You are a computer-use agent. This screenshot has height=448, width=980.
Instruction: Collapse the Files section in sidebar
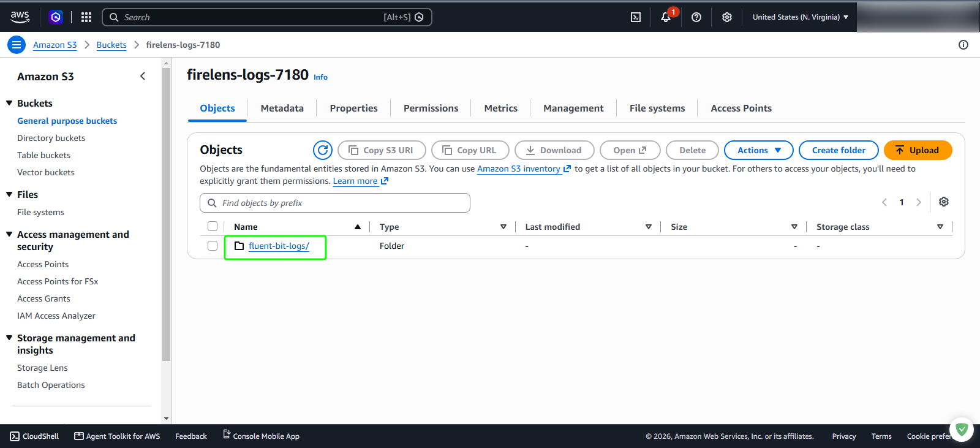click(9, 194)
